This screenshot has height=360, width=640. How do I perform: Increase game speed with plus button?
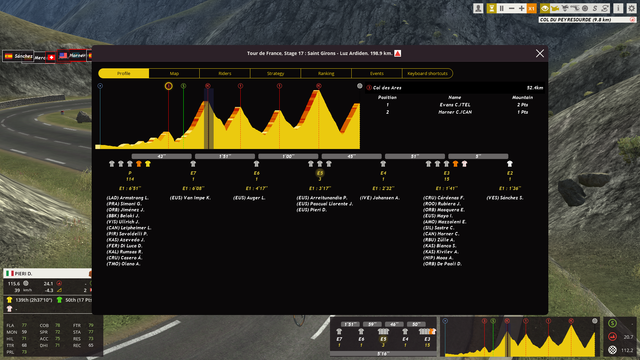[x=521, y=8]
